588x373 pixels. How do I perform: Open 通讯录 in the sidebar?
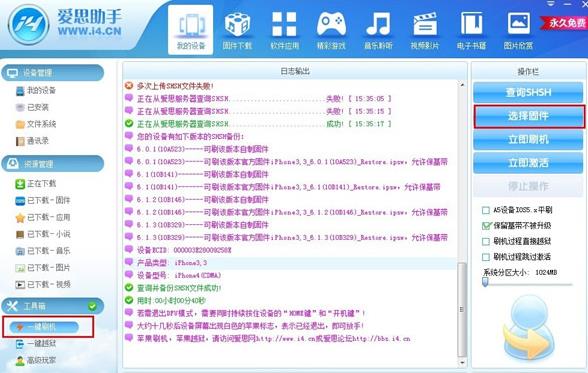(x=32, y=141)
